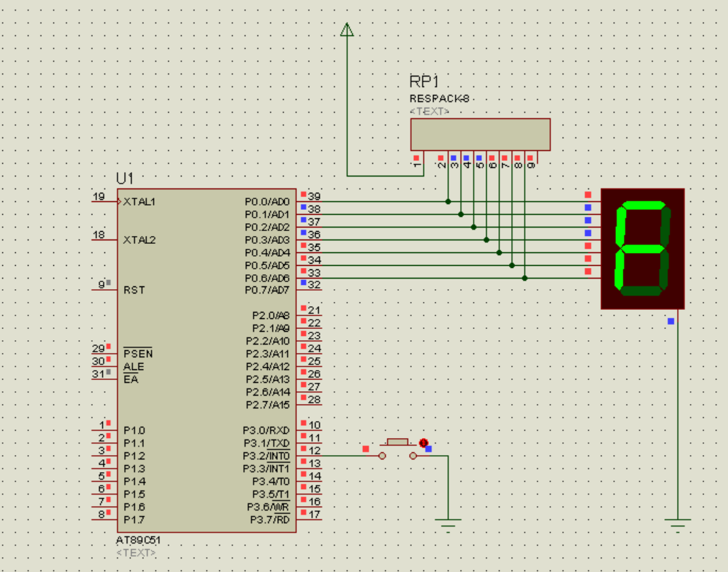The height and width of the screenshot is (572, 728).
Task: Select the power terminal arrow symbol
Action: click(x=347, y=30)
